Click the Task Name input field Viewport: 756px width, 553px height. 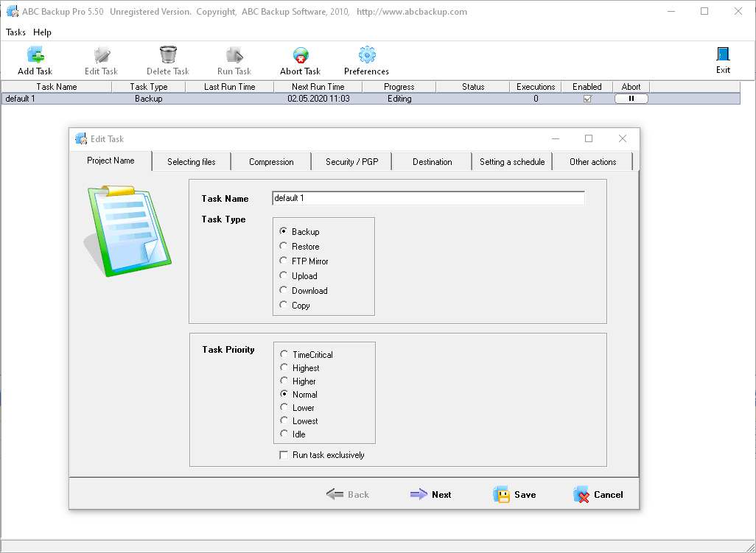click(x=428, y=199)
